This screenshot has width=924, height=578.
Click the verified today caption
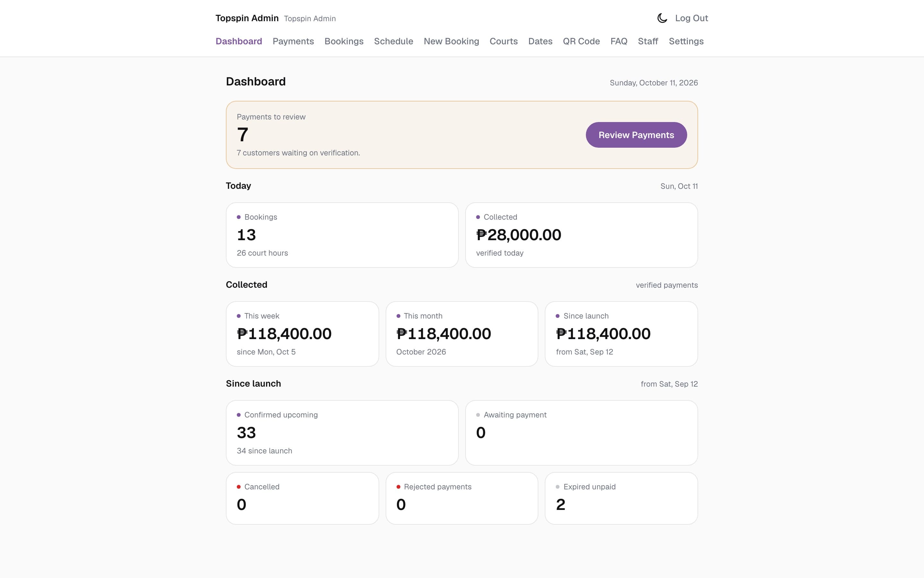[x=500, y=253]
